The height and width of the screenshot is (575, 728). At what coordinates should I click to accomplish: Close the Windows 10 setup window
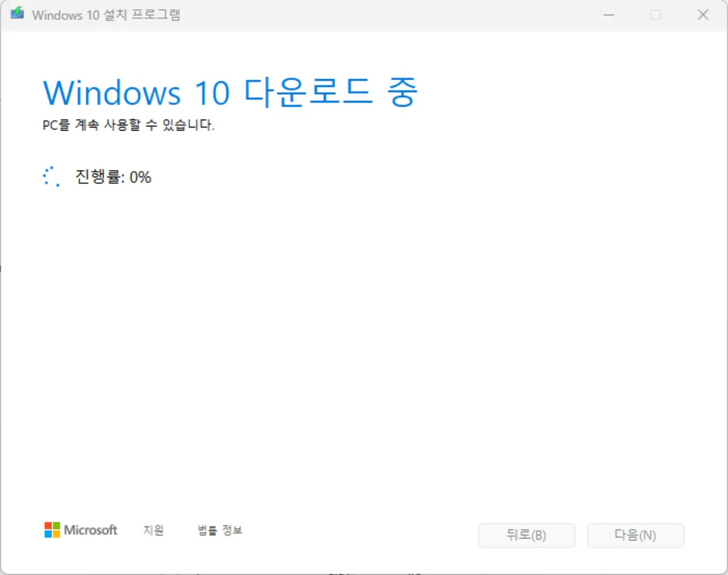(x=703, y=15)
